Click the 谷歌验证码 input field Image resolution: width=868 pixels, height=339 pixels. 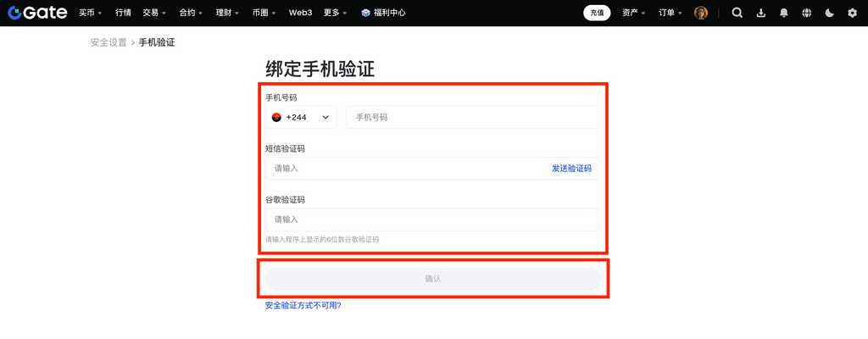432,220
